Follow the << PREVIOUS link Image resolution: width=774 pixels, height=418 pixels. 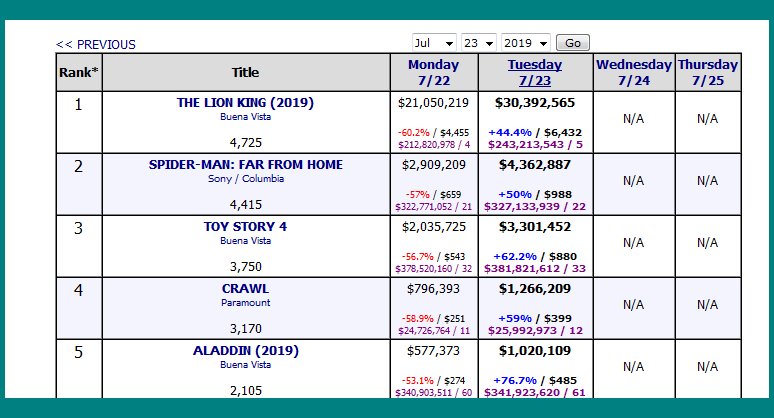(96, 45)
